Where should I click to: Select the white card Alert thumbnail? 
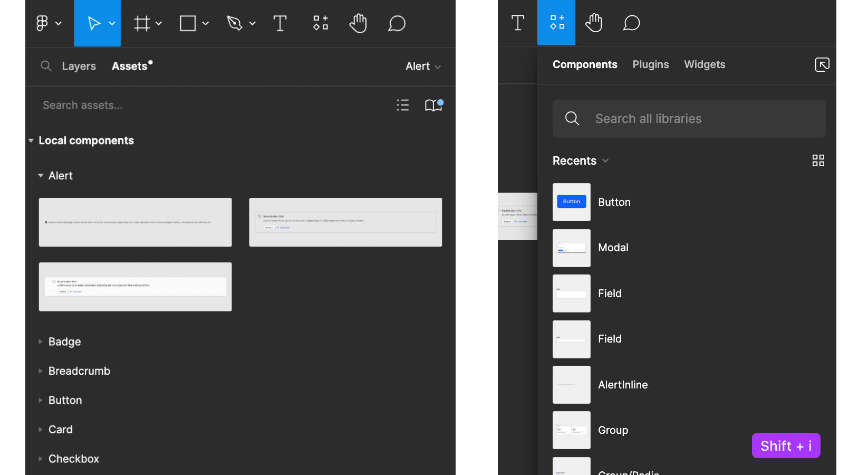[x=135, y=287]
